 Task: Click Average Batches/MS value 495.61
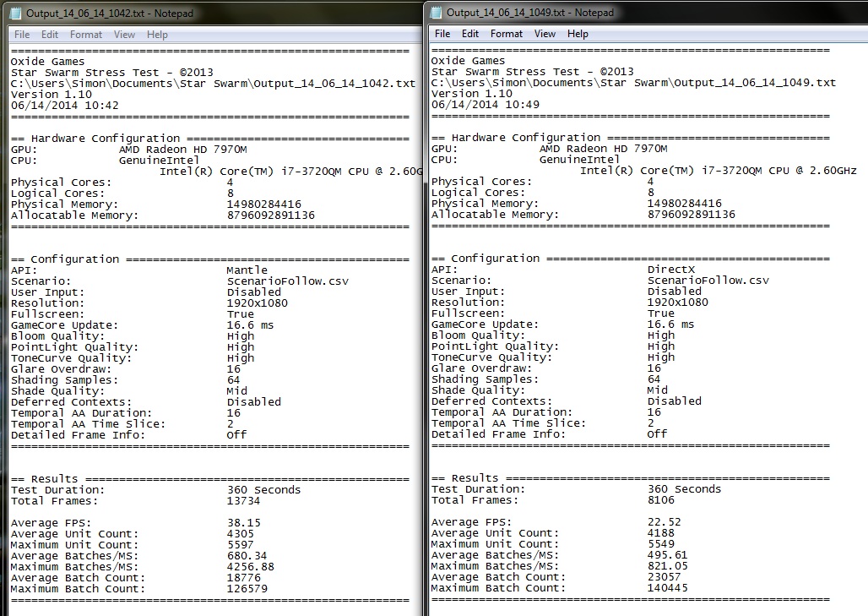[x=668, y=554]
